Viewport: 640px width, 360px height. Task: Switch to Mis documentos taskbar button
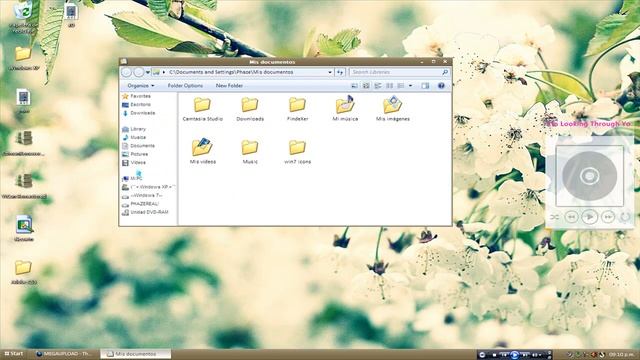point(136,354)
